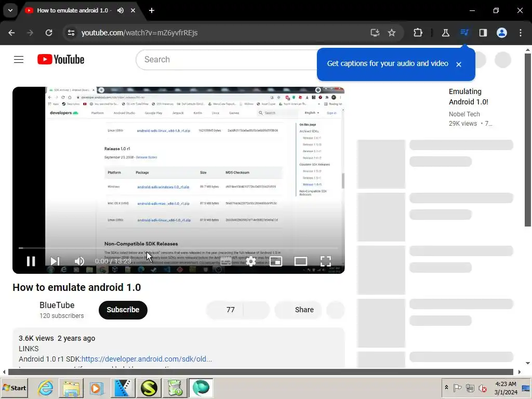Reload the current page

[49, 33]
